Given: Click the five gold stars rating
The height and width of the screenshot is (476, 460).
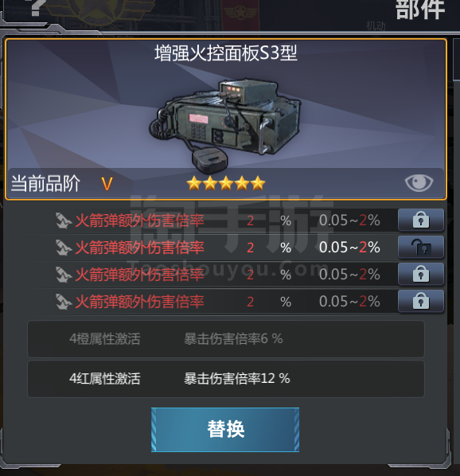Looking at the screenshot, I should (226, 183).
